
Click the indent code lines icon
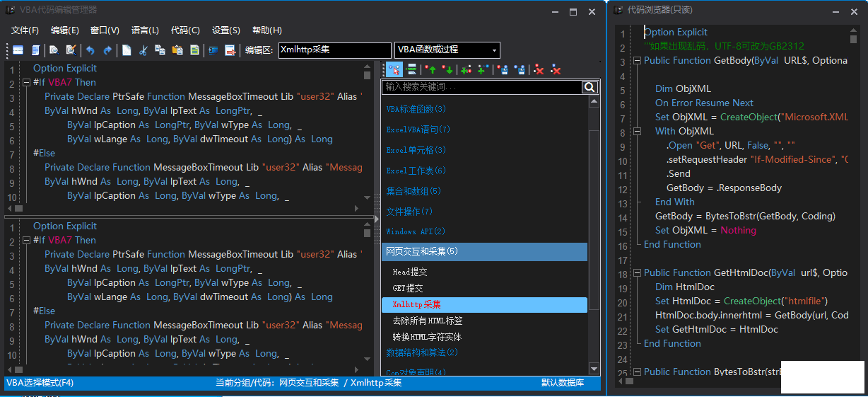[213, 50]
